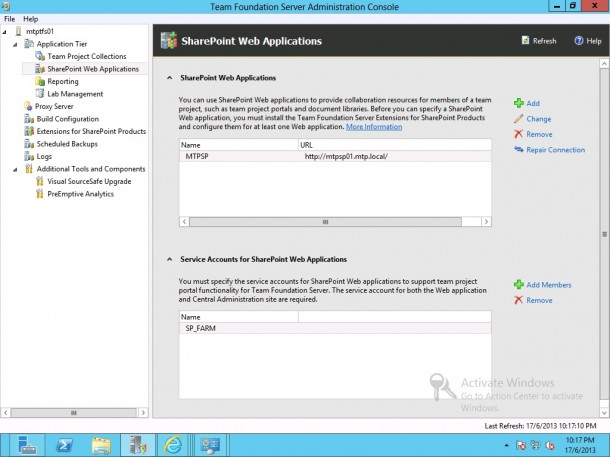Click the Action Center flag tray icon

[x=521, y=445]
